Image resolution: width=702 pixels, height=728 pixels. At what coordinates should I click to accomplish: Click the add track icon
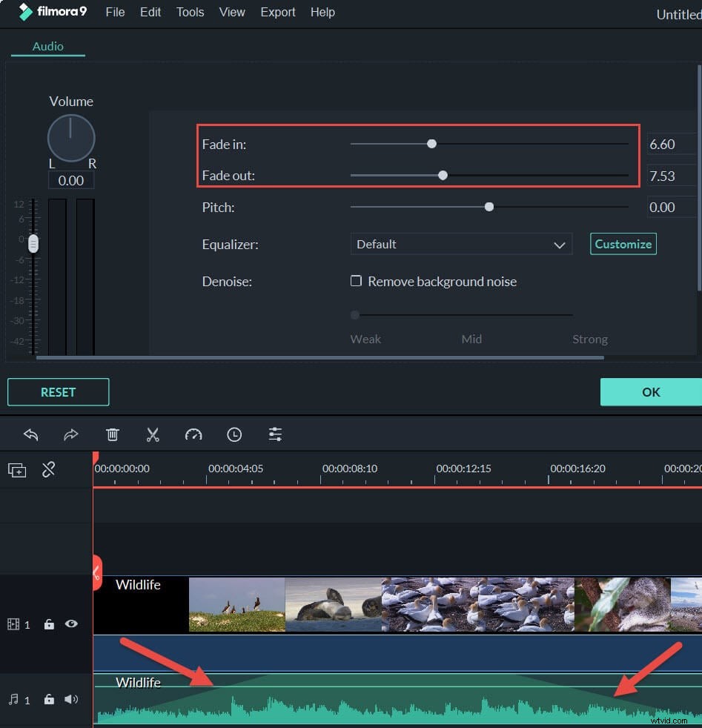16,469
